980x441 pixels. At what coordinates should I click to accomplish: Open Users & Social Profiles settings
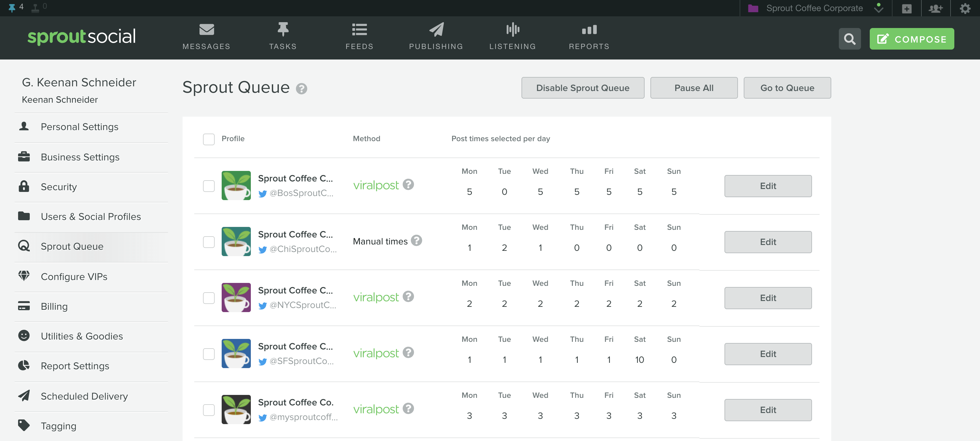(90, 216)
